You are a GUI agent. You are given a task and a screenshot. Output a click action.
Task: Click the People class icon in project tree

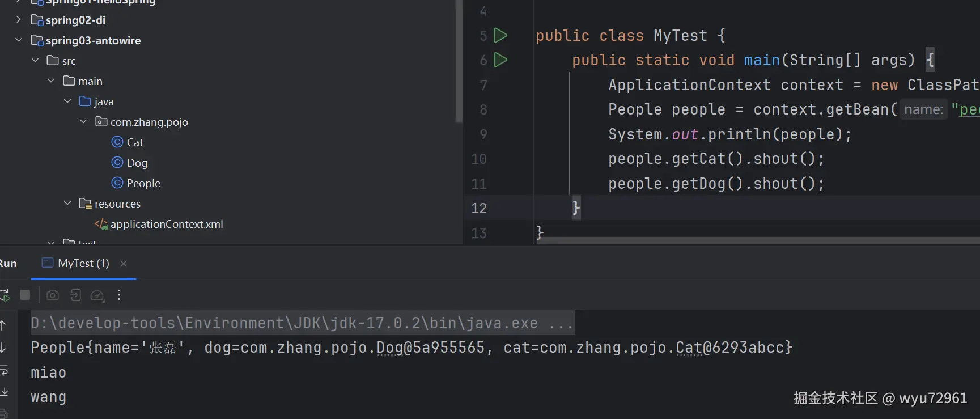click(x=117, y=183)
